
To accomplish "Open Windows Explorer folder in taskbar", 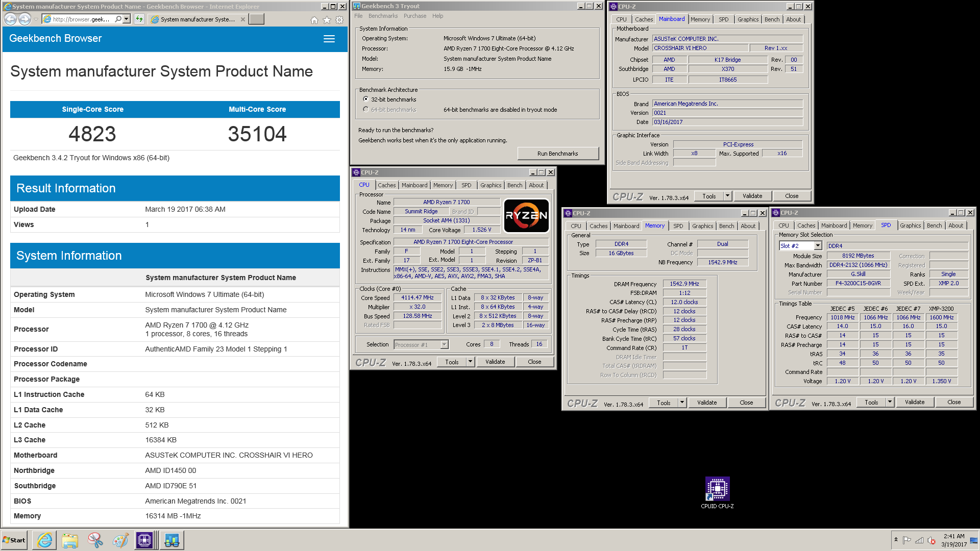I will tap(70, 540).
